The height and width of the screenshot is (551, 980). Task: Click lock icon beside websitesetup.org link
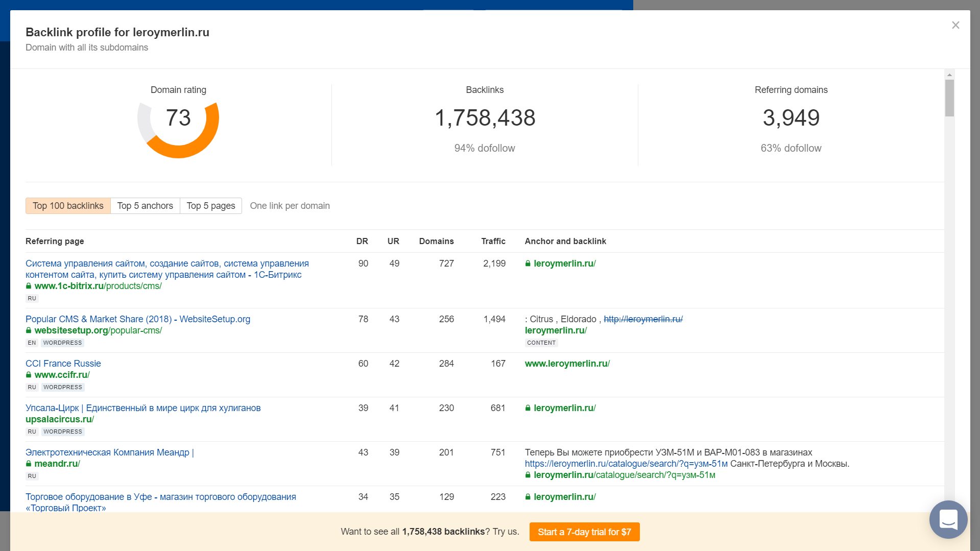pyautogui.click(x=29, y=330)
